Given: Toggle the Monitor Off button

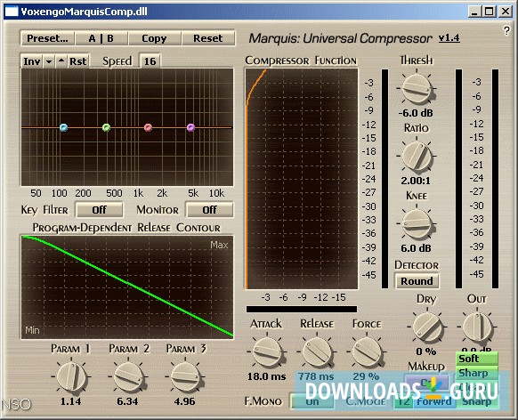Looking at the screenshot, I should pos(210,210).
